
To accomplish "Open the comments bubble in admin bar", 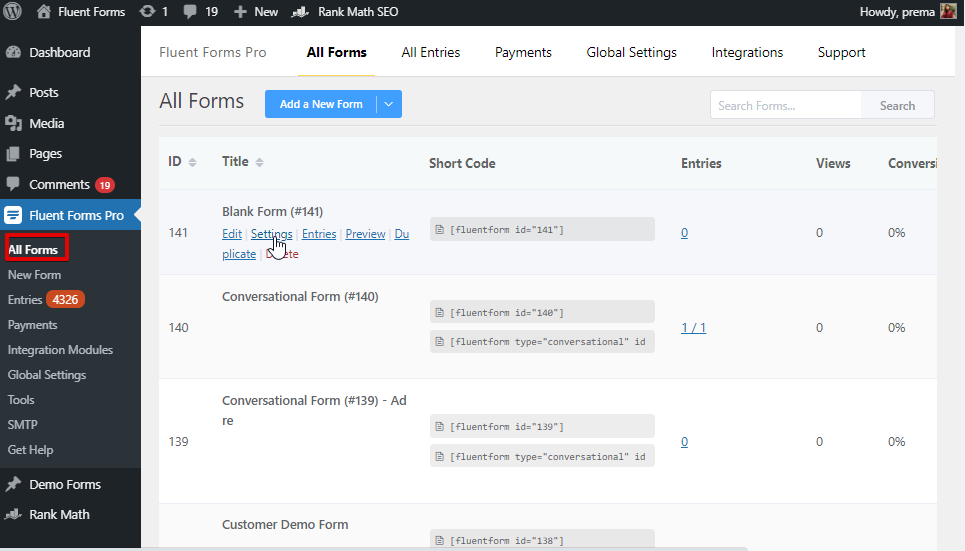I will coord(189,12).
